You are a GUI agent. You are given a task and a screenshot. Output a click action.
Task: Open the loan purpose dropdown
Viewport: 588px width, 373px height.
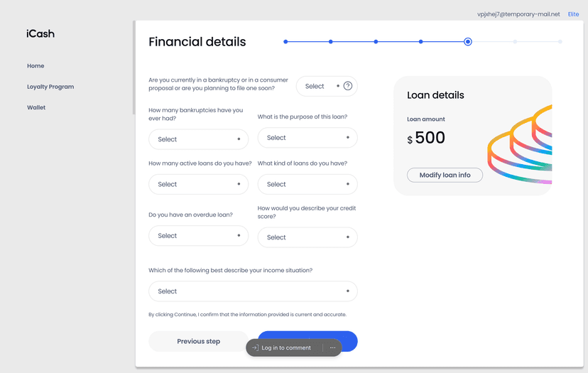coord(307,138)
